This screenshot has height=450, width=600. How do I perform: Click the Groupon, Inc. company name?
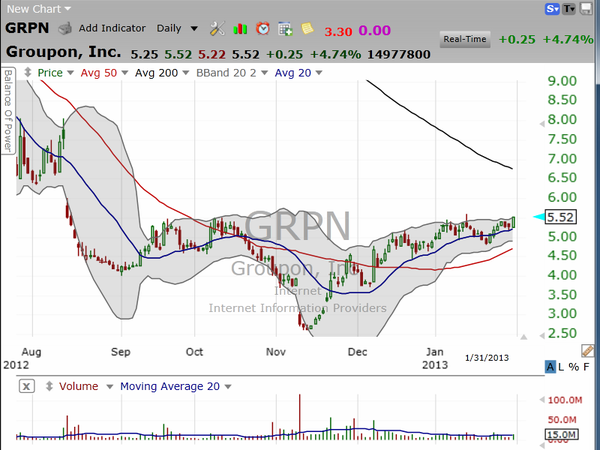tap(63, 52)
